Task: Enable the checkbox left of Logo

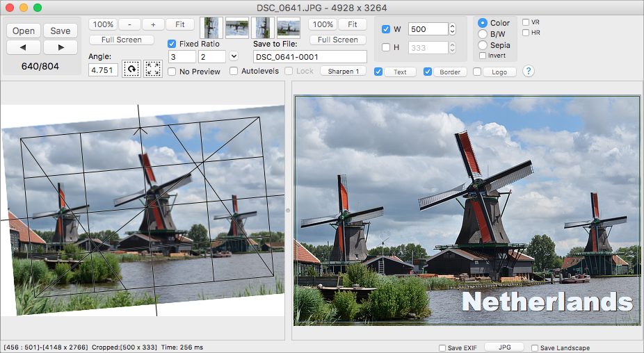Action: 477,72
